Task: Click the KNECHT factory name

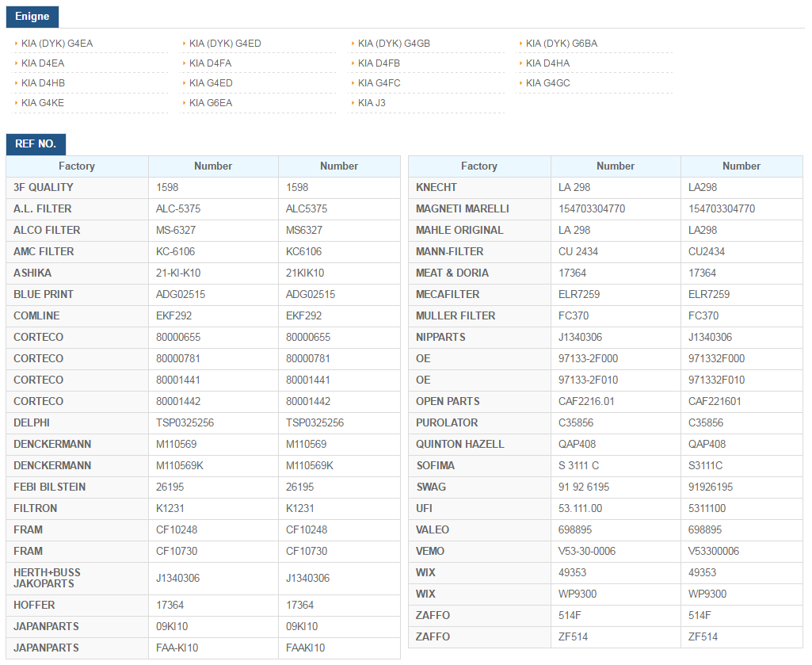Action: click(x=436, y=188)
